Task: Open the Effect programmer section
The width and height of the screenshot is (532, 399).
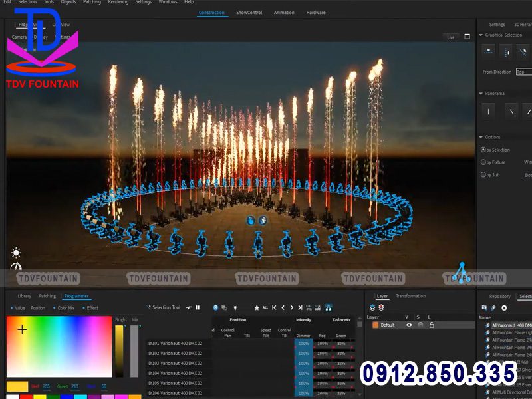Action: (x=92, y=308)
